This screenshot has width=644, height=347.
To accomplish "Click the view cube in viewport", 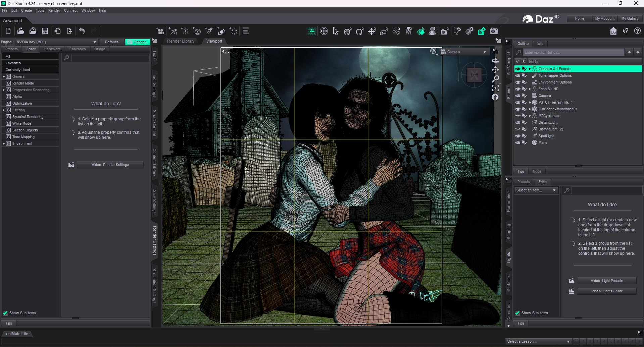I will pyautogui.click(x=474, y=75).
